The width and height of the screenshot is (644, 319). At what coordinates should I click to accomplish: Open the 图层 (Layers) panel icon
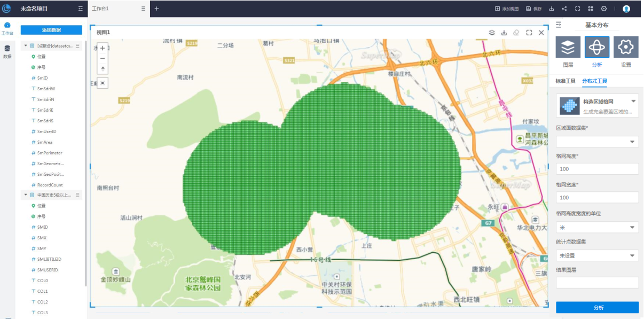[x=568, y=48]
